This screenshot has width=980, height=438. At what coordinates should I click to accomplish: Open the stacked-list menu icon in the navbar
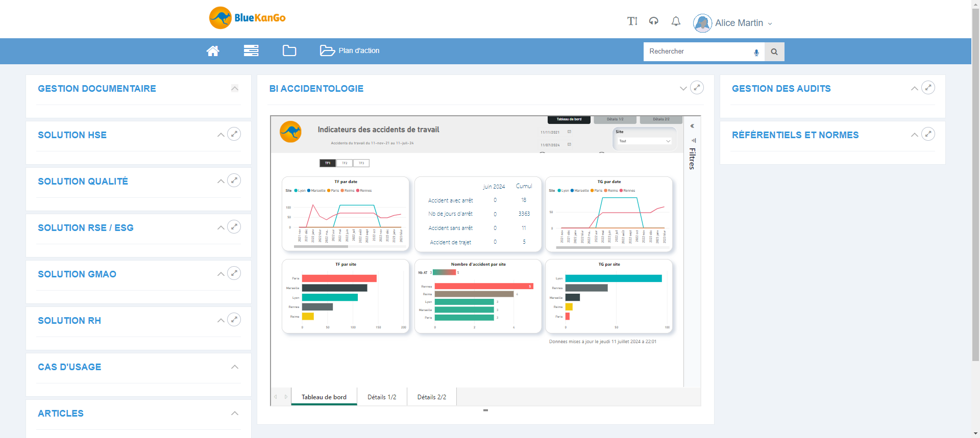click(251, 50)
